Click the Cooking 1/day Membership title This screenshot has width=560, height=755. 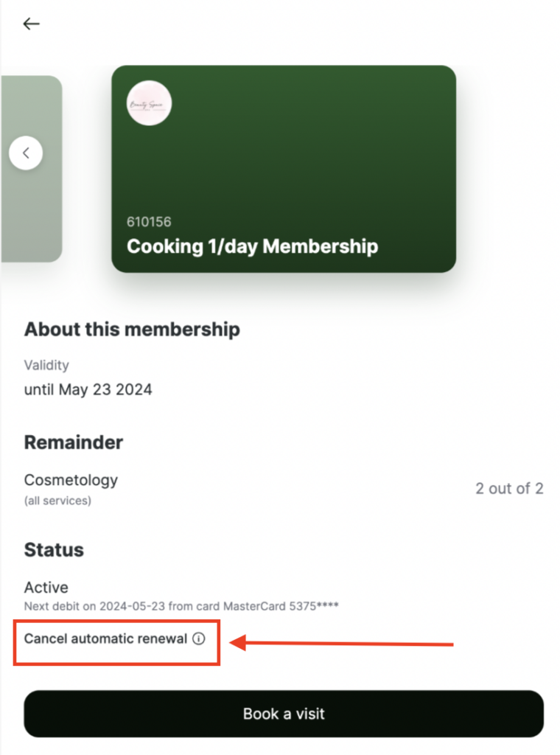pyautogui.click(x=252, y=246)
